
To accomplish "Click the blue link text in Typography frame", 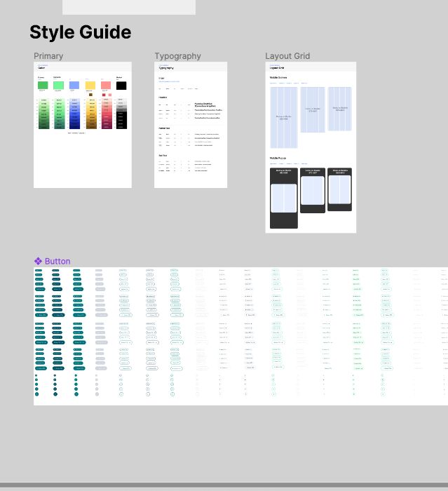I will [x=169, y=81].
